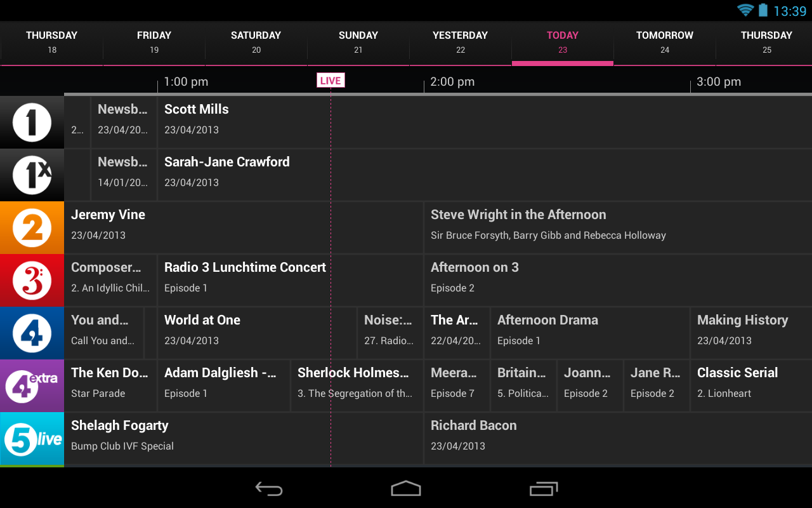Screen dimensions: 812x508
Task: Open the Making History programme
Action: pyautogui.click(x=751, y=333)
